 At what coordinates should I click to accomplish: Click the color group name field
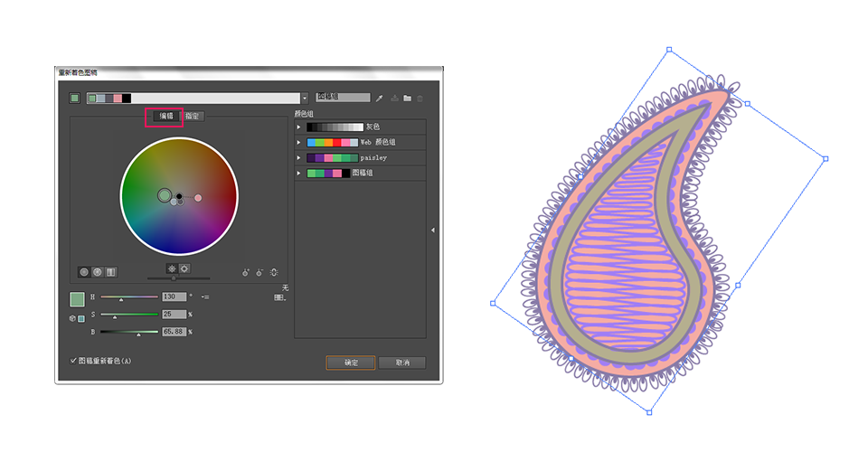click(344, 98)
